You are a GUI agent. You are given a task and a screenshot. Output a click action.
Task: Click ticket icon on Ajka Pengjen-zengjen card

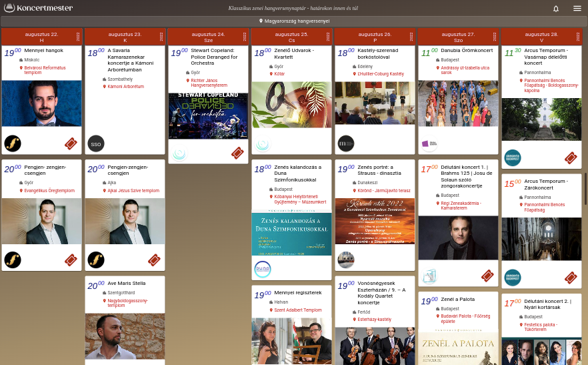coord(154,260)
